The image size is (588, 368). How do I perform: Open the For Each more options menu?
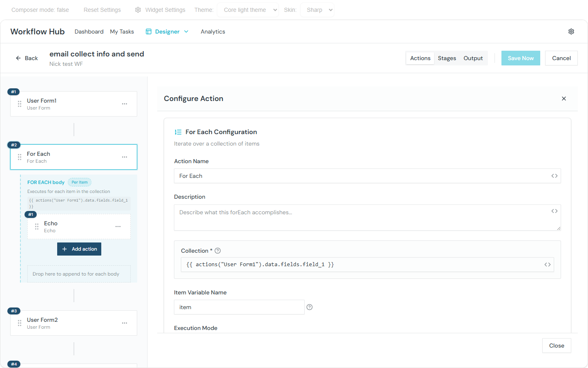tap(125, 157)
